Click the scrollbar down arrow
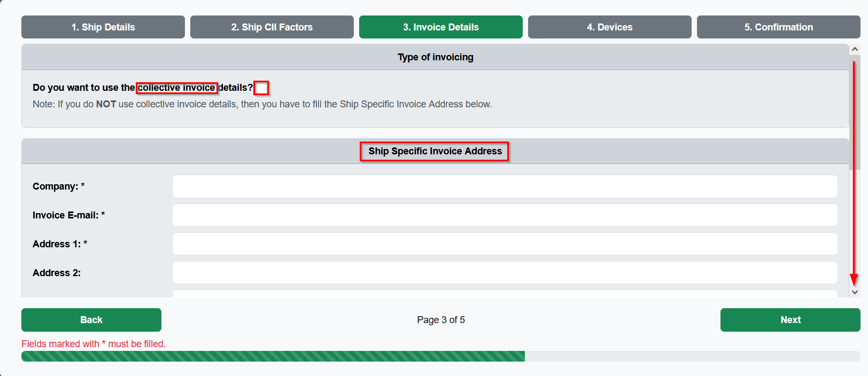Image resolution: width=868 pixels, height=376 pixels. 855,292
